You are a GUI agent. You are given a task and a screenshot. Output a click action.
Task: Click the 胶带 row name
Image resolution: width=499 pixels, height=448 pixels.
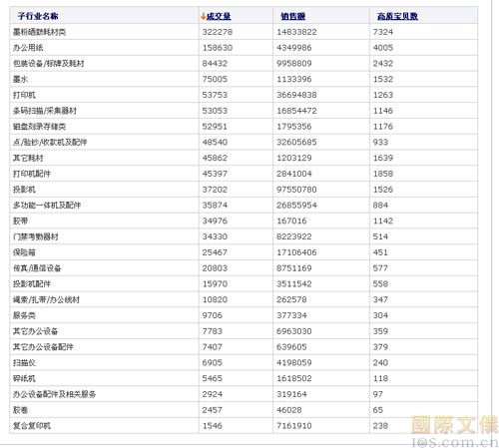point(20,221)
